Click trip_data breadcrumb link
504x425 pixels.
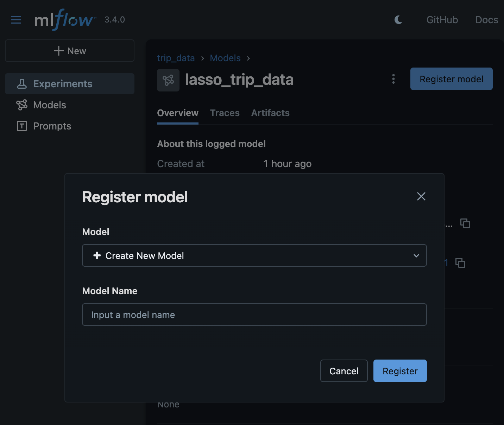(x=176, y=58)
